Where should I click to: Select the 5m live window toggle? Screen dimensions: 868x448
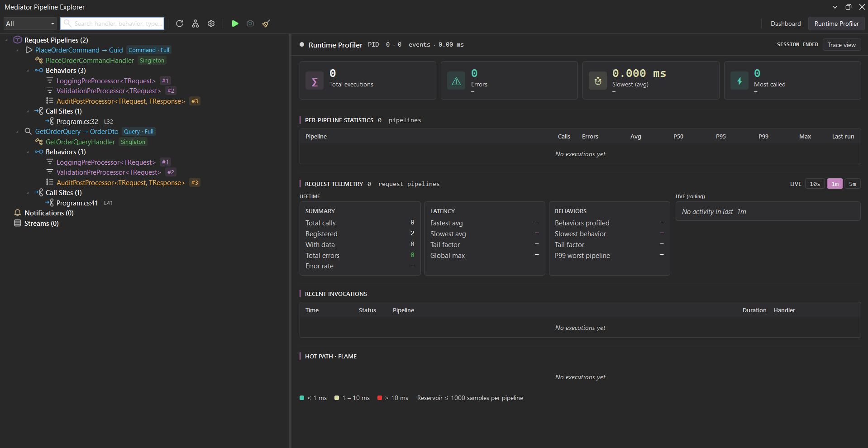[x=853, y=184]
